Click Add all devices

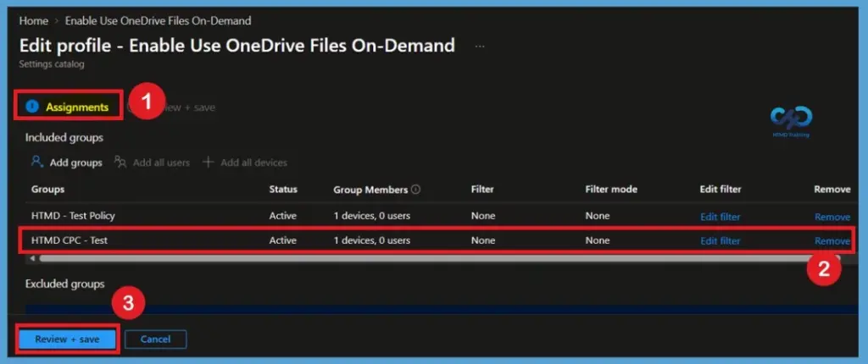click(253, 163)
